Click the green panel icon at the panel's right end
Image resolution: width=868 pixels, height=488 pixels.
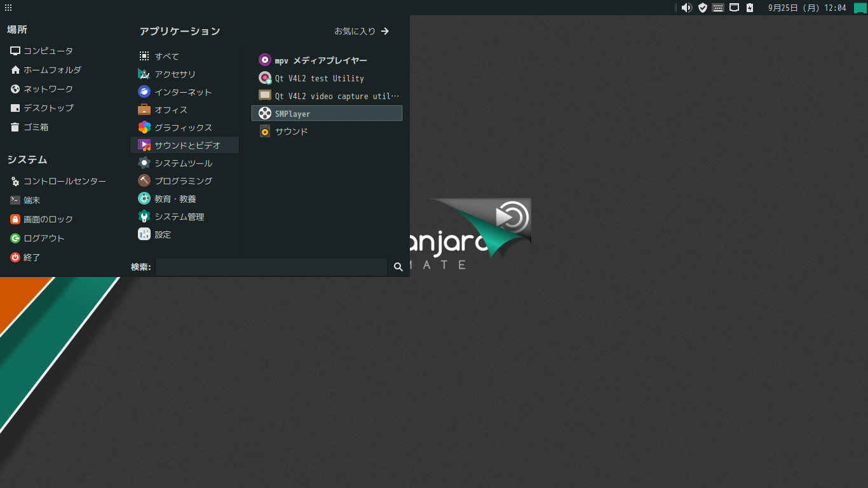860,8
